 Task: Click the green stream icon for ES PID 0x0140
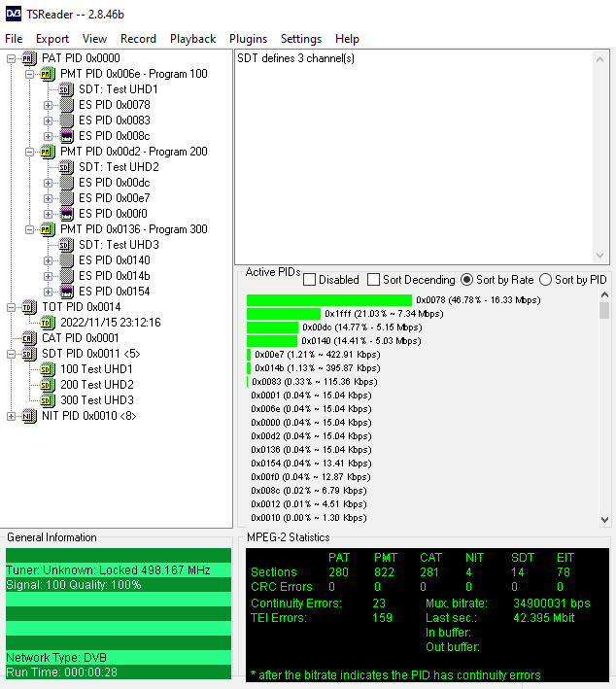click(x=66, y=260)
